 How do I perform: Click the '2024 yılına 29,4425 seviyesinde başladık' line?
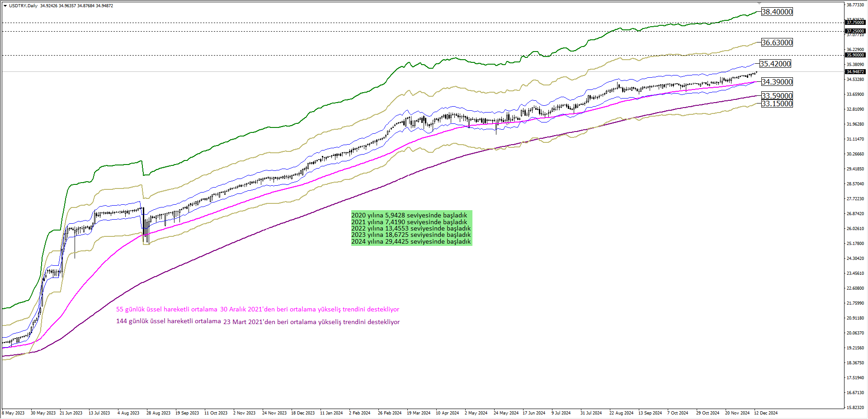[x=411, y=241]
